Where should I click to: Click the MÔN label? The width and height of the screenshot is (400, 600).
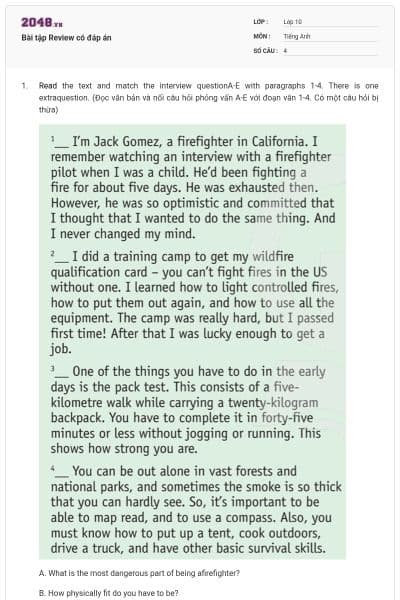pos(262,36)
